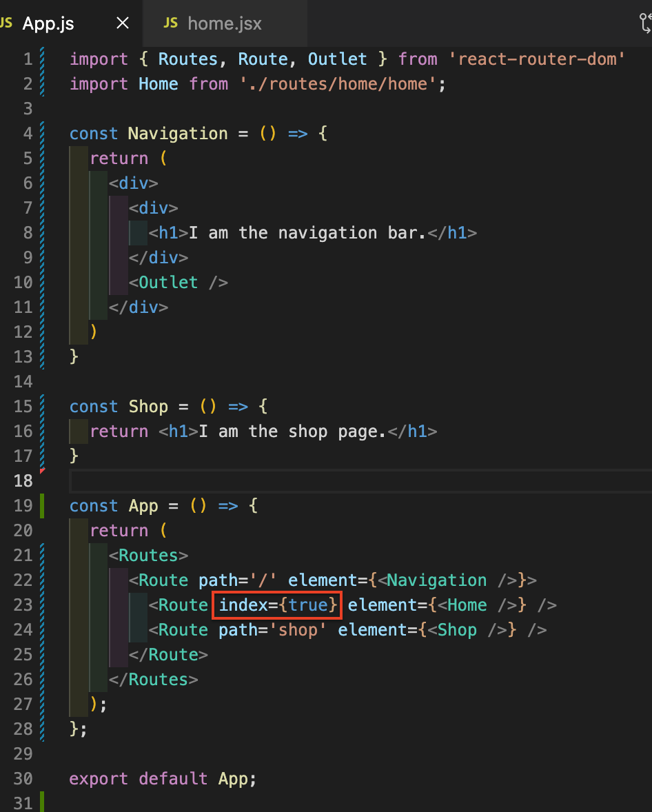
Task: Click the JS file icon on home.jsx tab
Action: [170, 23]
